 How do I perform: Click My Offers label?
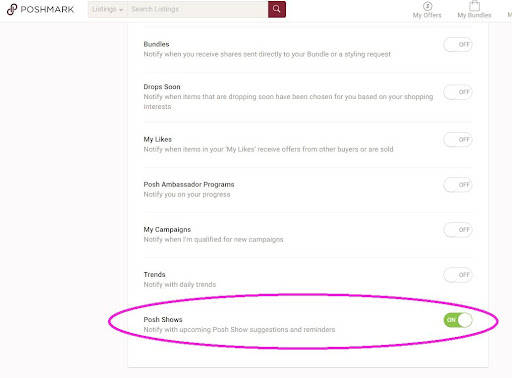pyautogui.click(x=427, y=15)
